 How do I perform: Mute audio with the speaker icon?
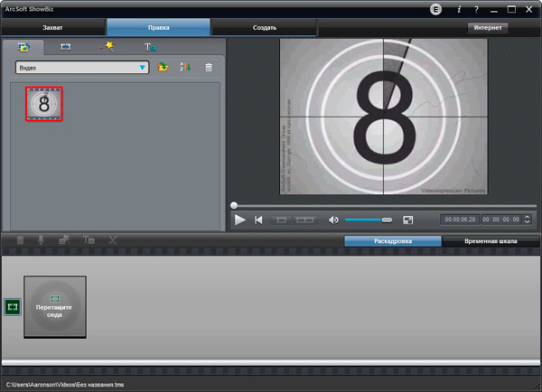tap(333, 219)
